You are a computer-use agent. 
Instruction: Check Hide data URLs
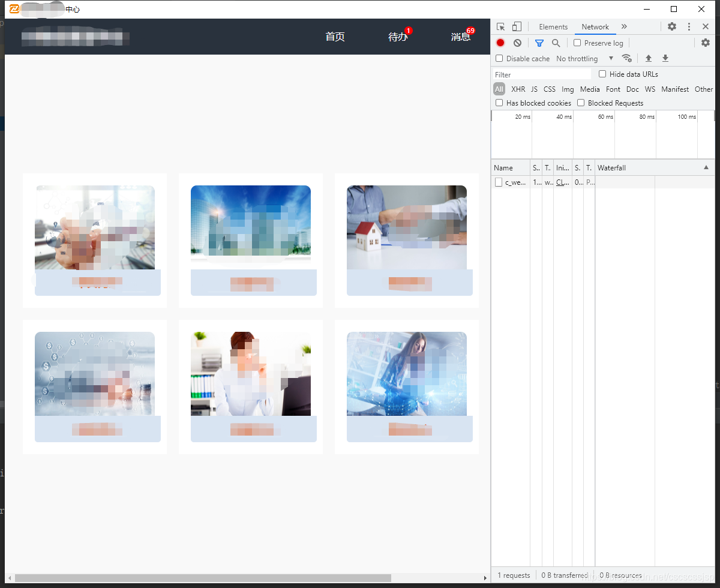coord(602,74)
